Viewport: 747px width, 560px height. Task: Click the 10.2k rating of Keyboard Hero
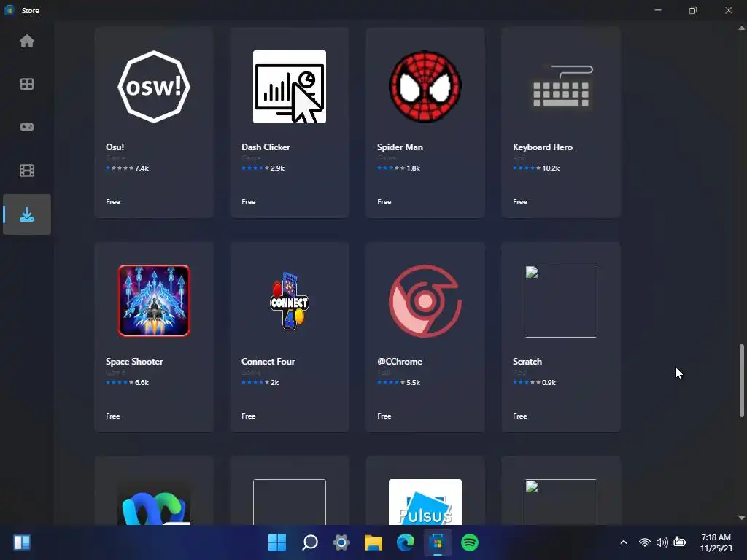[536, 168]
